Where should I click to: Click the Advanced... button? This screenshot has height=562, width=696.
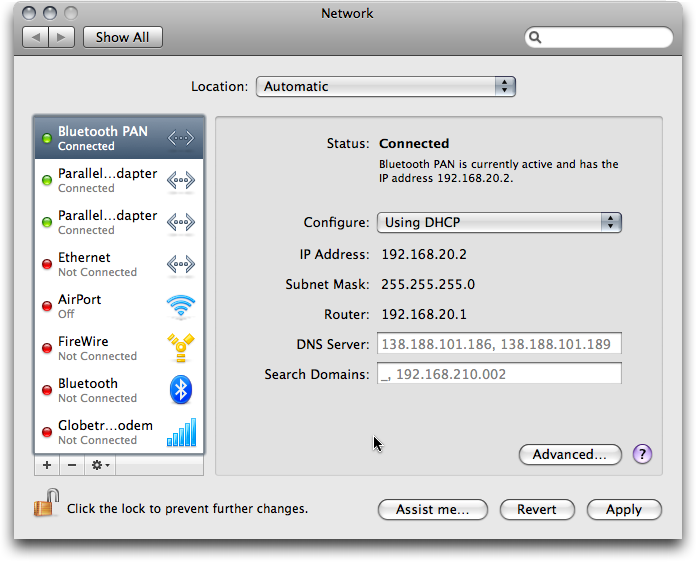[570, 454]
